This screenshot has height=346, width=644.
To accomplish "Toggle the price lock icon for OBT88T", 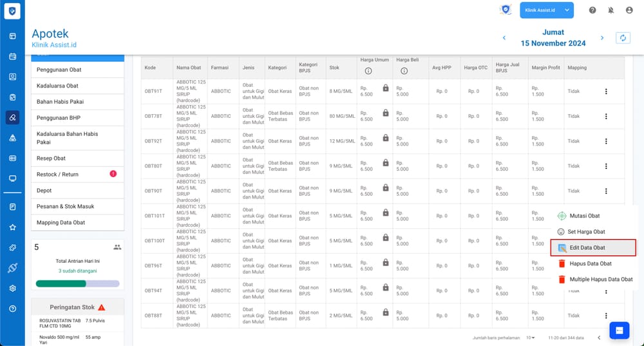I will pos(385,312).
